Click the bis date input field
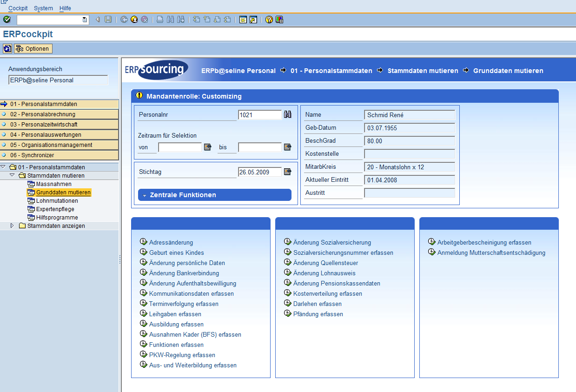This screenshot has width=576, height=392. tap(260, 147)
